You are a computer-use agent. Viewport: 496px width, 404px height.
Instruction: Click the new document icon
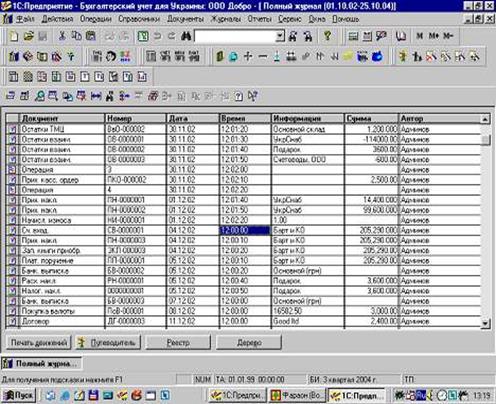tap(14, 36)
